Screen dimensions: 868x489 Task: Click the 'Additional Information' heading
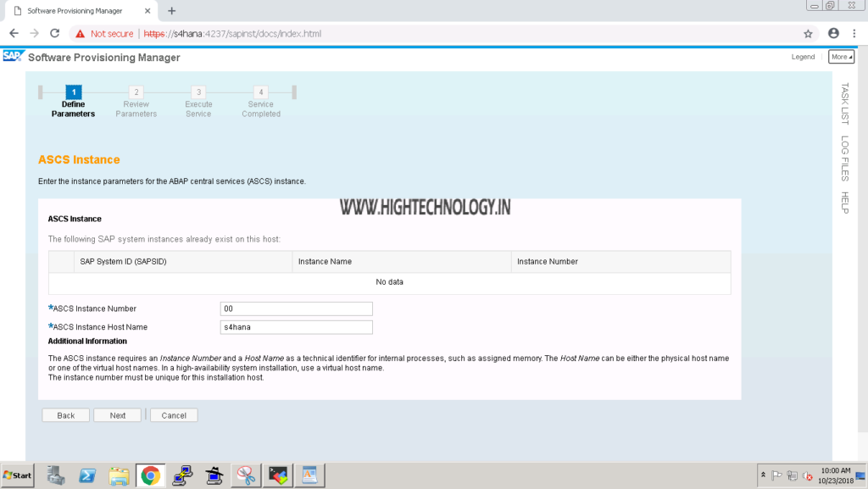click(x=87, y=342)
